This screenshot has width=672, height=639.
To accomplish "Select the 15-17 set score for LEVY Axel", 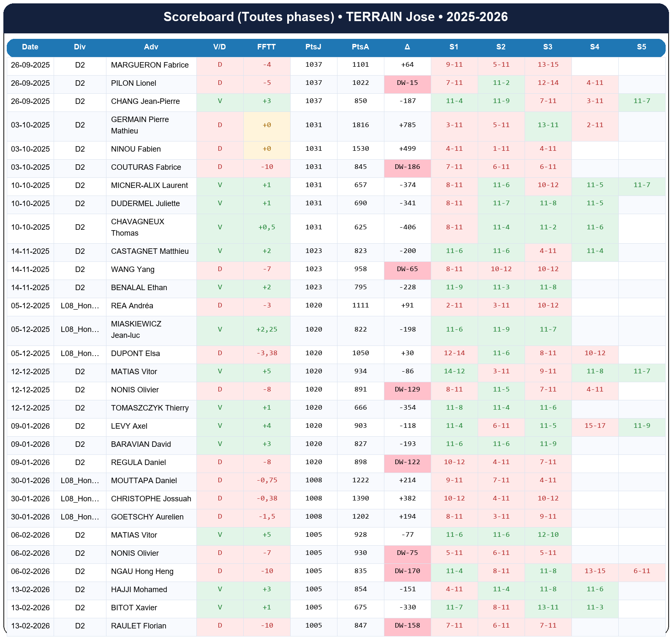I will click(595, 426).
